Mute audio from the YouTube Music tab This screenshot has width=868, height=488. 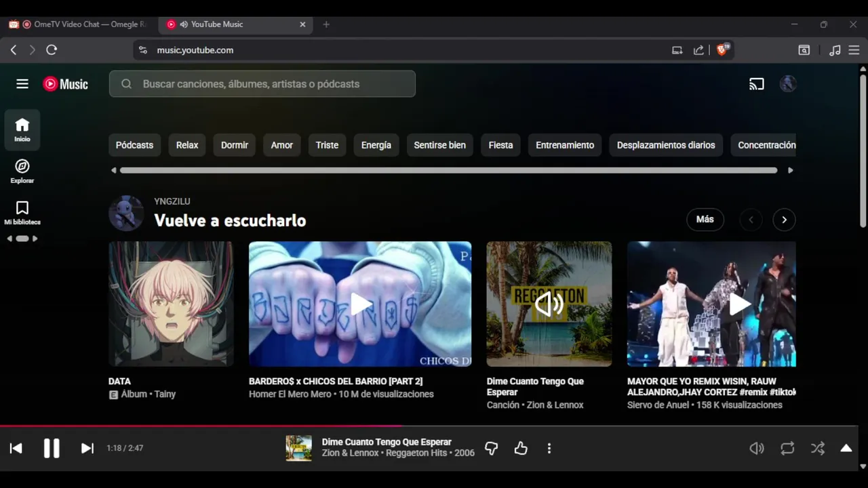(184, 24)
